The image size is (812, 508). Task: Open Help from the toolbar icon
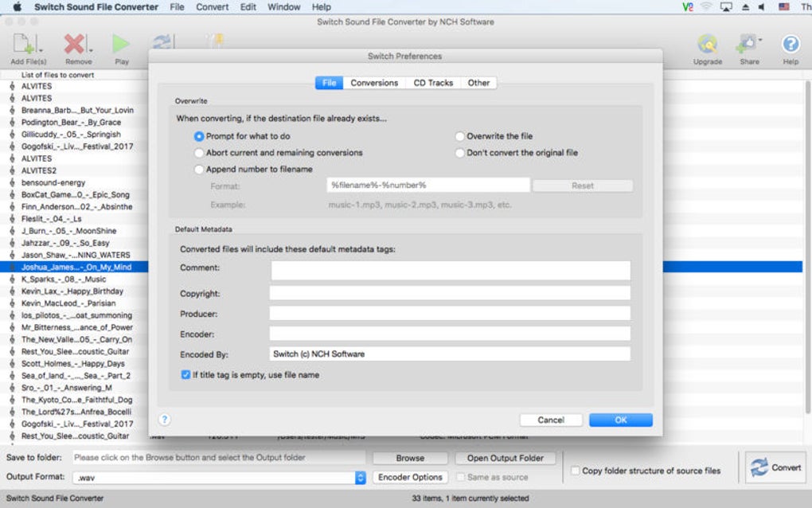(791, 44)
